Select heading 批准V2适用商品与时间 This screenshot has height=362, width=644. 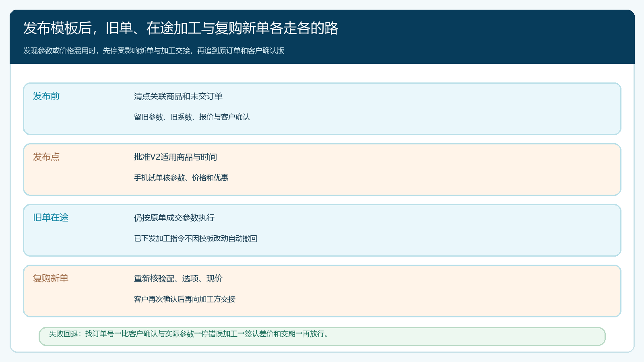click(x=175, y=157)
